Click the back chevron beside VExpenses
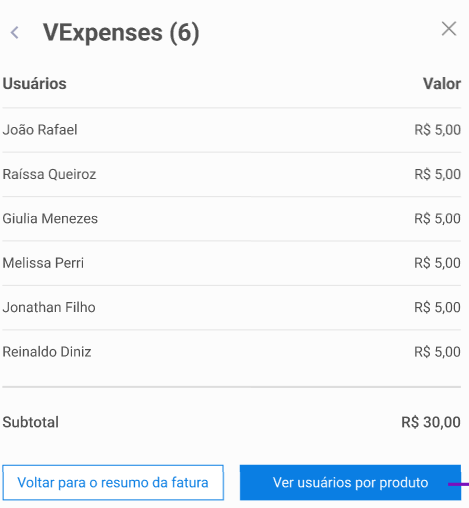The width and height of the screenshot is (469, 508). [x=15, y=33]
